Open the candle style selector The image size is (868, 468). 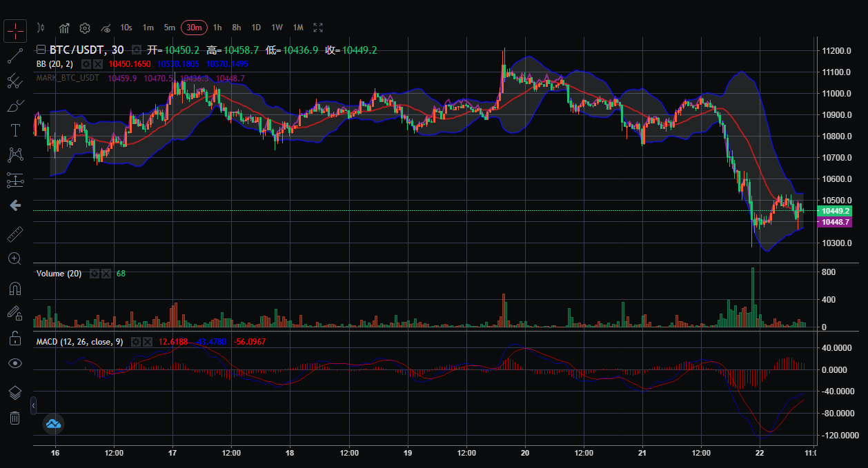pos(41,28)
